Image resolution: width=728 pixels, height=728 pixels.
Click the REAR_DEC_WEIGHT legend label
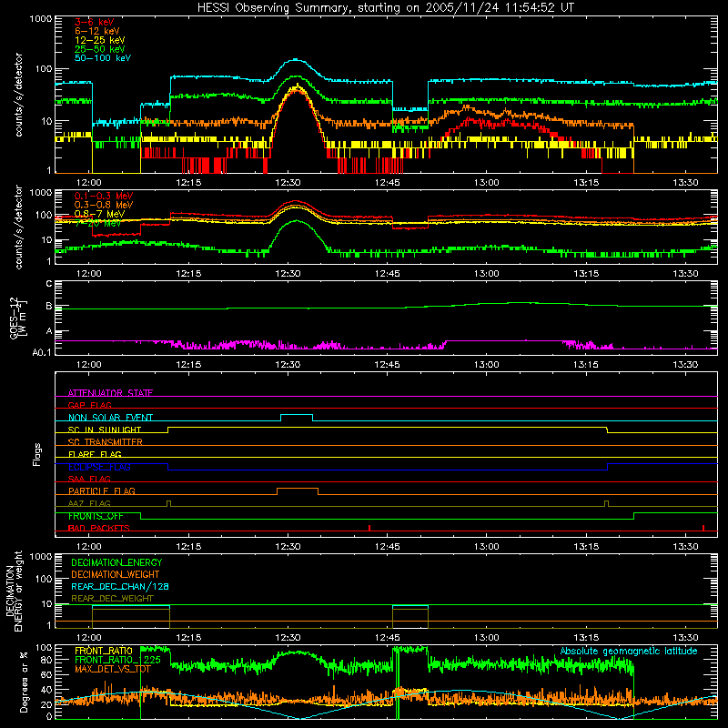tap(112, 599)
